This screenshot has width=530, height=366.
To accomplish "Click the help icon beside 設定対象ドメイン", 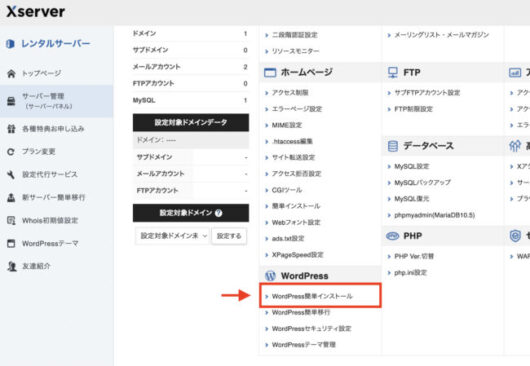I will [218, 213].
